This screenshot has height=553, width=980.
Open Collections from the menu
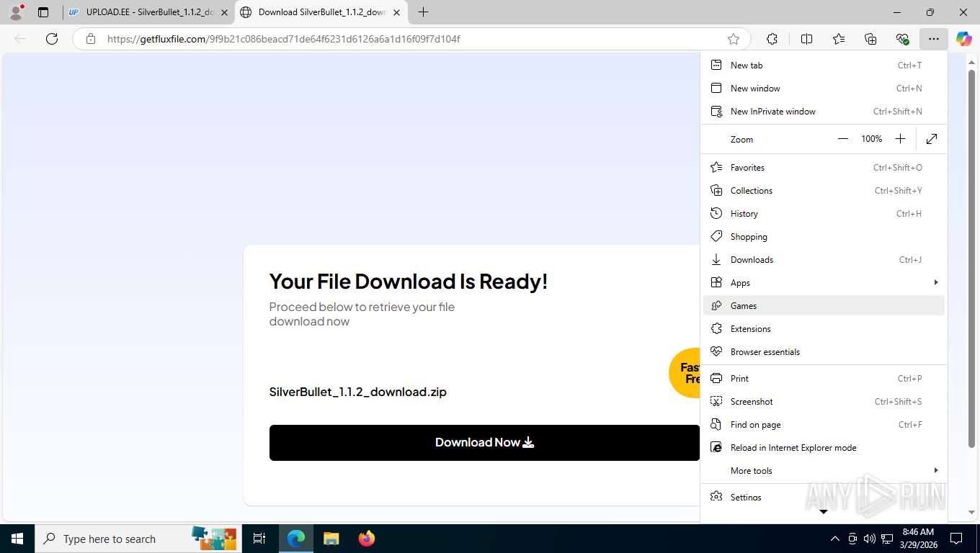point(824,190)
